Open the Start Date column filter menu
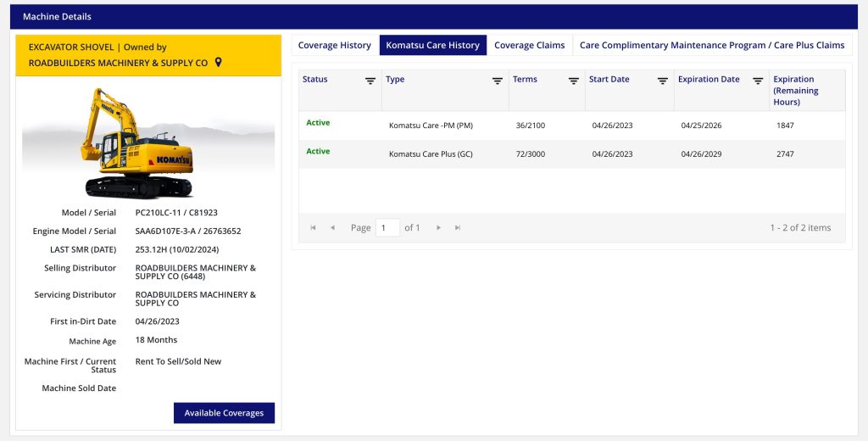The width and height of the screenshot is (868, 441). coord(663,81)
